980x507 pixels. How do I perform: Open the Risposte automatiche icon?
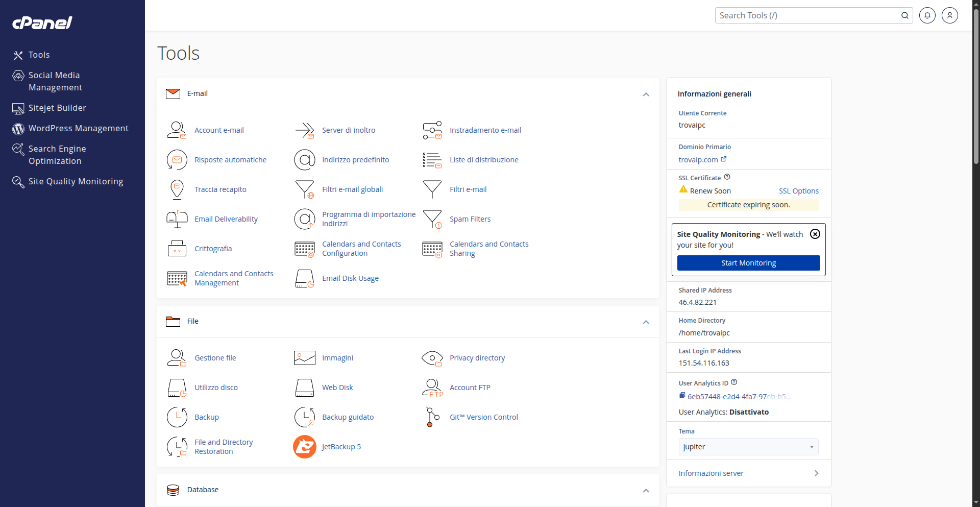(x=177, y=160)
